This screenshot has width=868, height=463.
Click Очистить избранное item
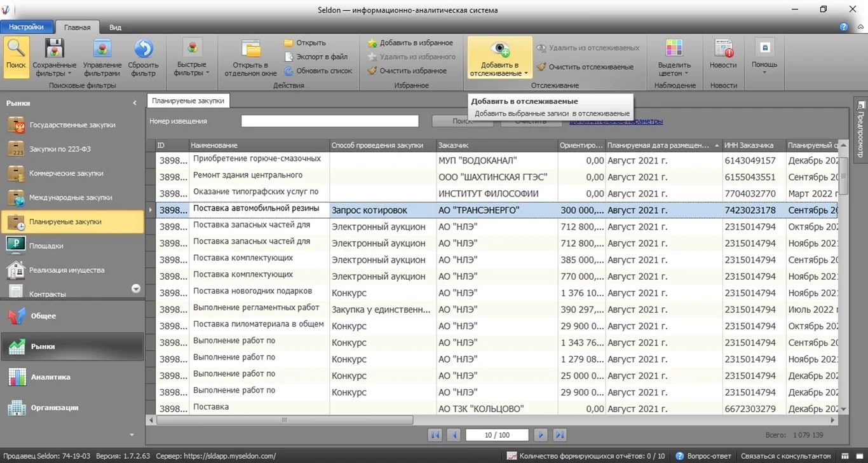tap(407, 71)
